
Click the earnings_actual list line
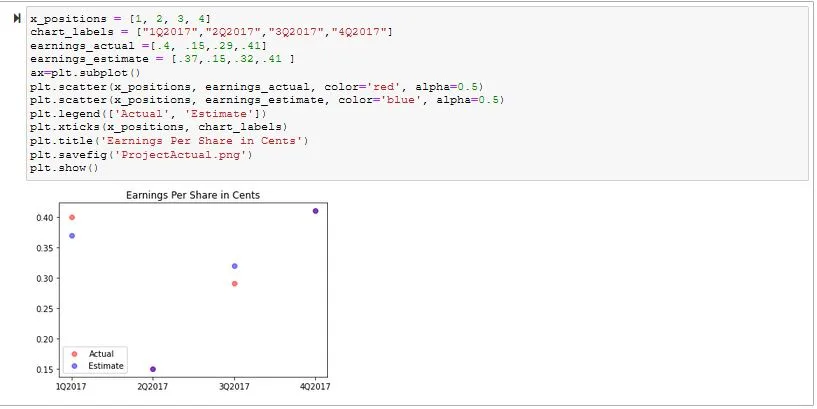point(148,46)
